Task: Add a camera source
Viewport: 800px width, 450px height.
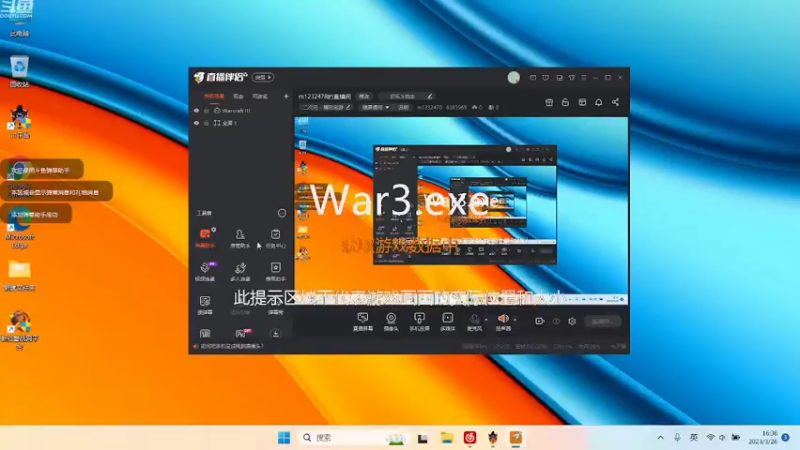Action: tap(391, 322)
